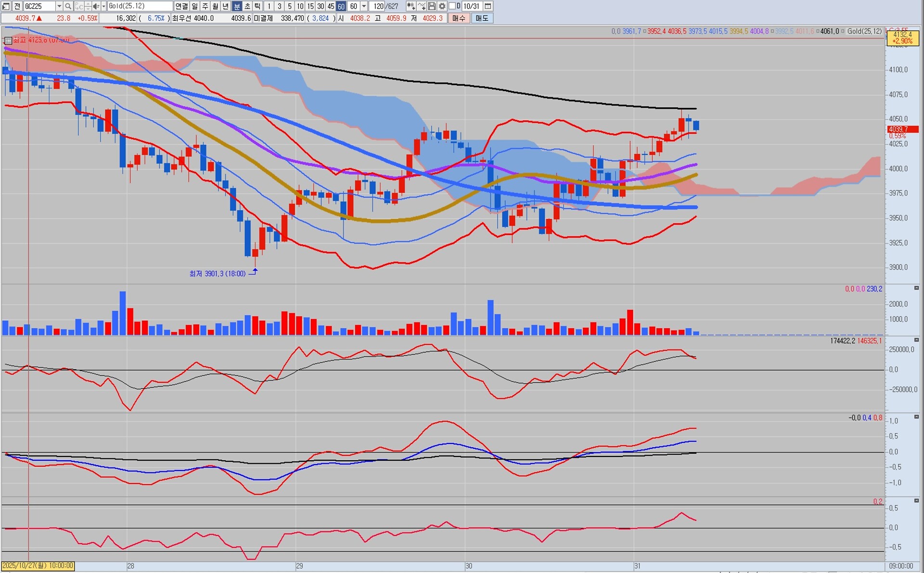
Task: Open chart settings gear icon
Action: tap(442, 6)
